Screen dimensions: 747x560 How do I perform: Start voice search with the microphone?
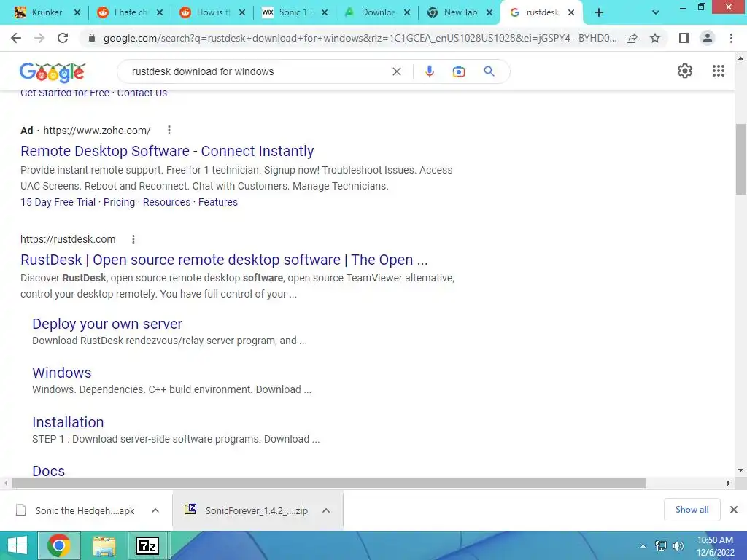pyautogui.click(x=429, y=71)
